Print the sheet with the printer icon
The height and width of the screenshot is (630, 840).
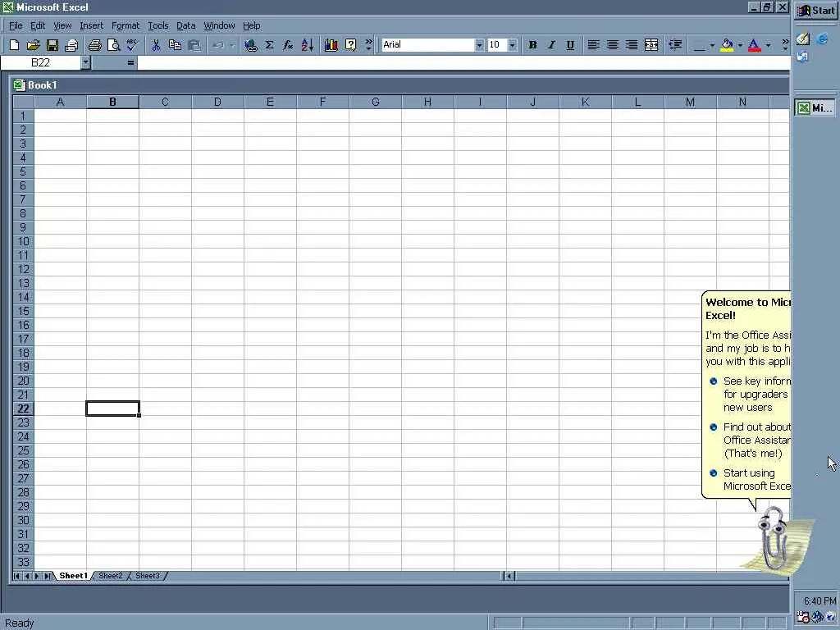(95, 45)
